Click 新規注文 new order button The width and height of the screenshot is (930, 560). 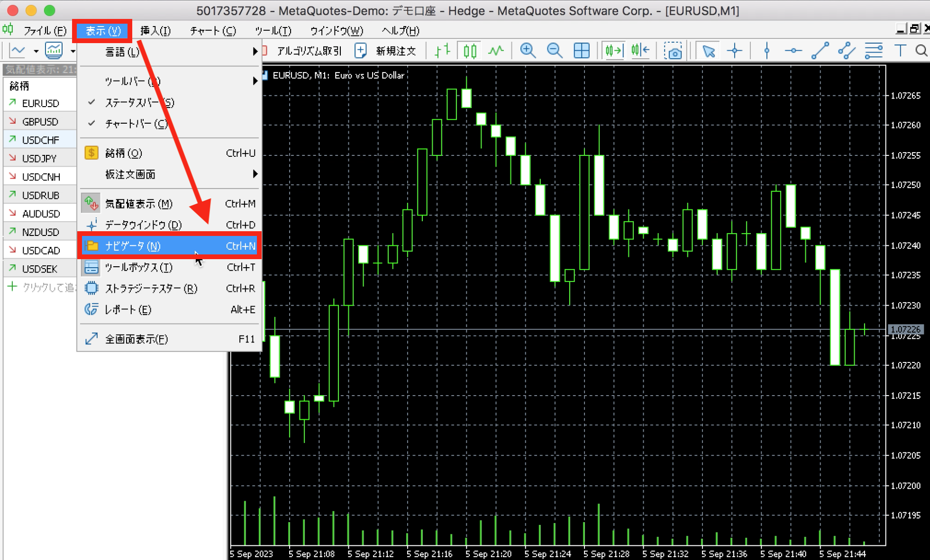pos(385,51)
